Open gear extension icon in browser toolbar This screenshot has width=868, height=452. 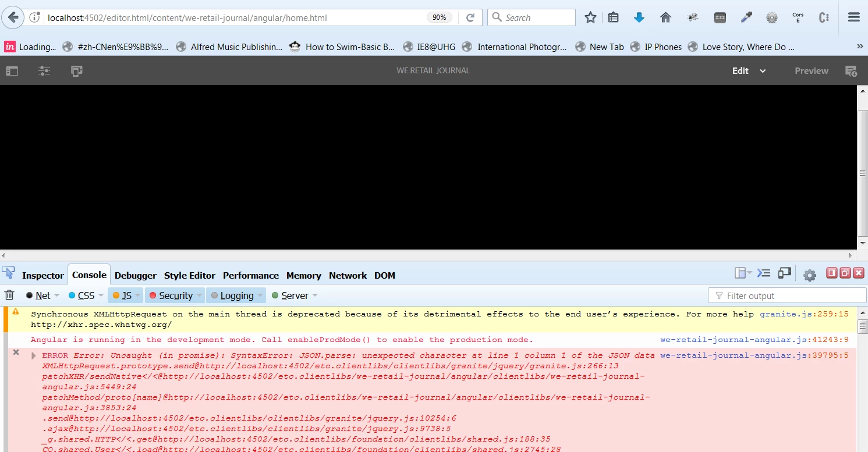(x=772, y=17)
